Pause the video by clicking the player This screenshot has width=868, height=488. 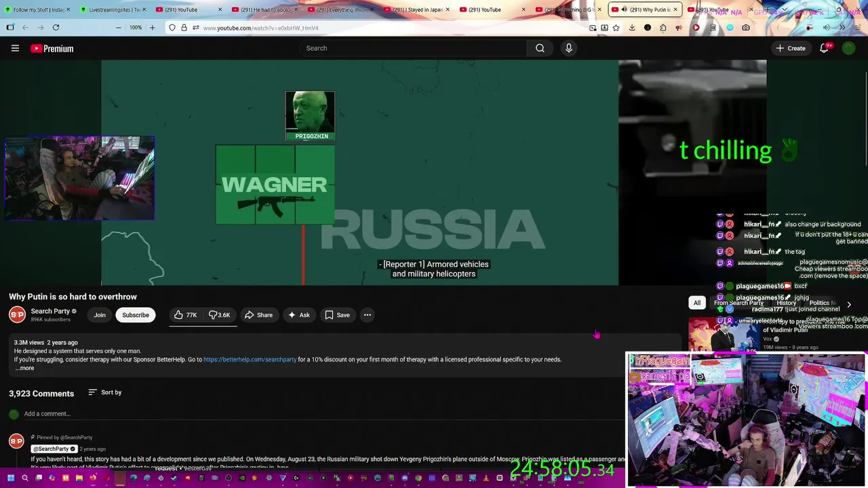359,173
